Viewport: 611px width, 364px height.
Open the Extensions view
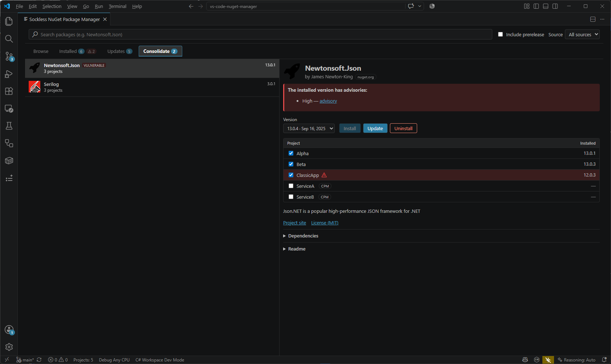[x=9, y=91]
